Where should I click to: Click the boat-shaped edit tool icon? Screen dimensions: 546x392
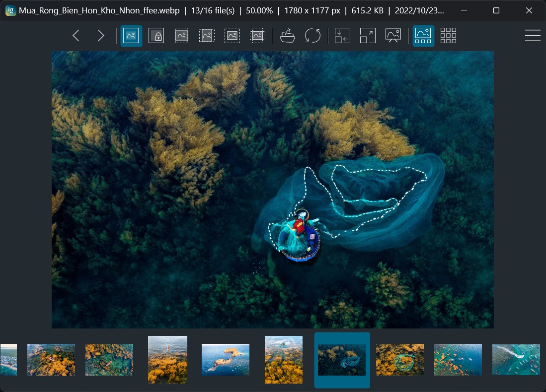coord(288,35)
